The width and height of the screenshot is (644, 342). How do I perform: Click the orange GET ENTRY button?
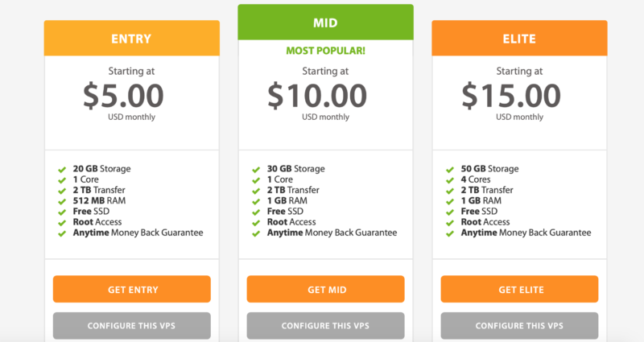pos(132,289)
